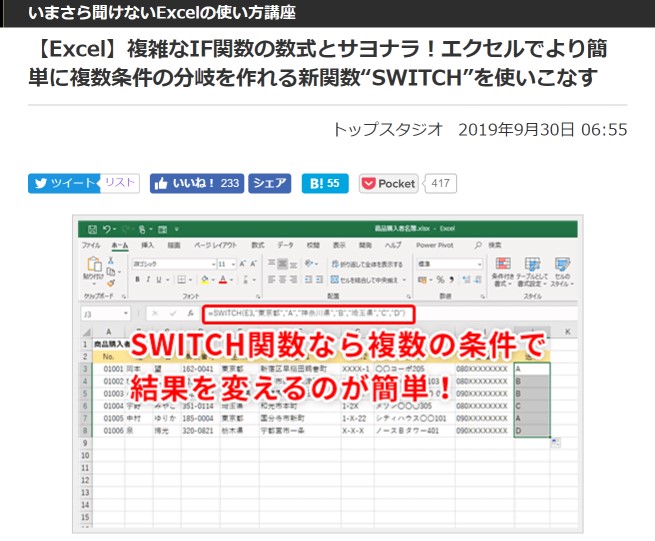
Task: Click the Undo arrow icon in Excel title bar
Action: (107, 229)
